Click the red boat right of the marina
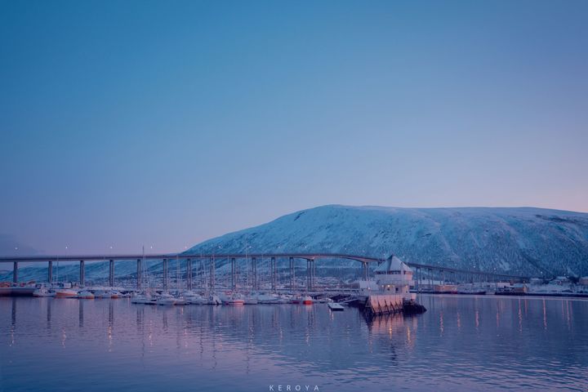Image resolution: width=588 pixels, height=392 pixels. [x=307, y=301]
